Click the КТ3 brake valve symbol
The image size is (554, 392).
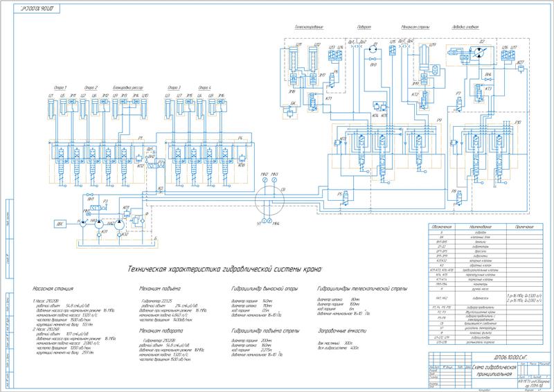point(479,93)
